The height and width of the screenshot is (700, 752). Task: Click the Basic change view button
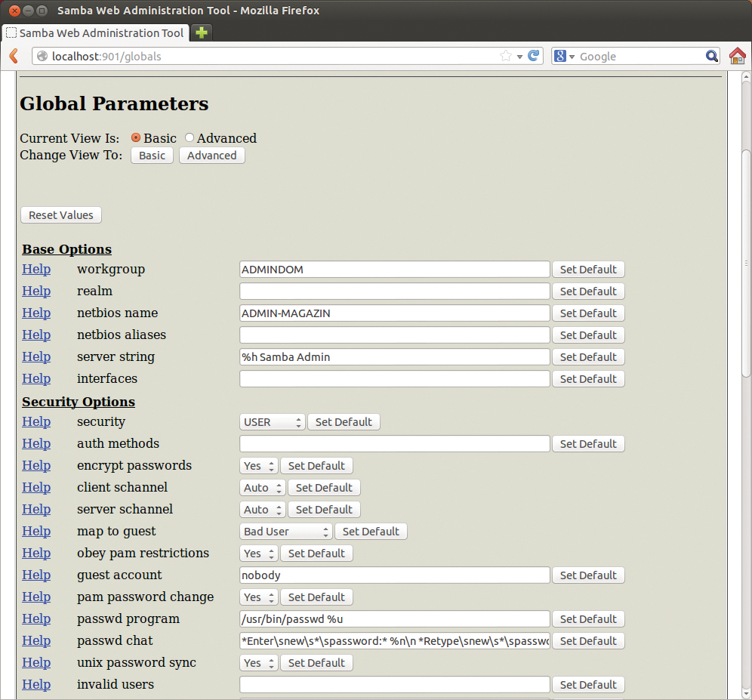tap(152, 156)
